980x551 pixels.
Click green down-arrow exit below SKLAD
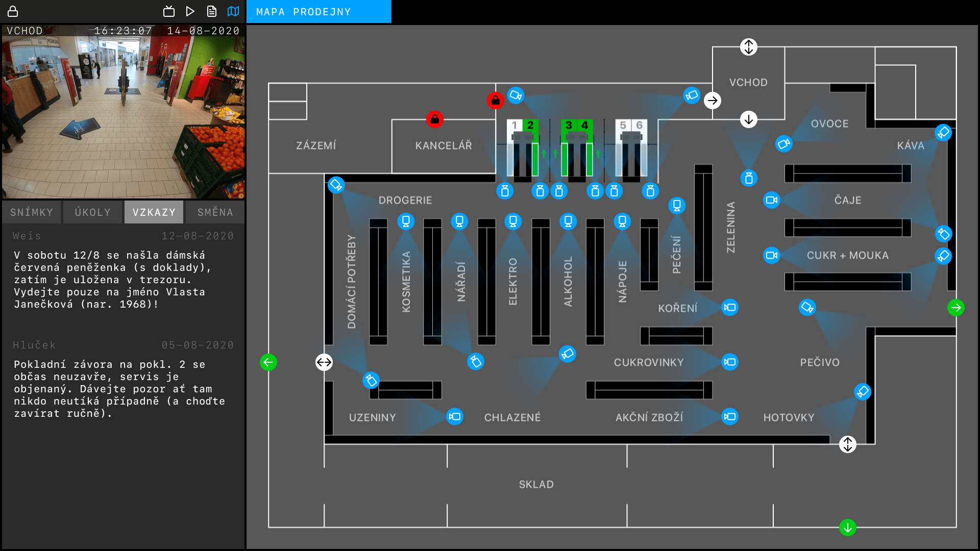coord(847,527)
